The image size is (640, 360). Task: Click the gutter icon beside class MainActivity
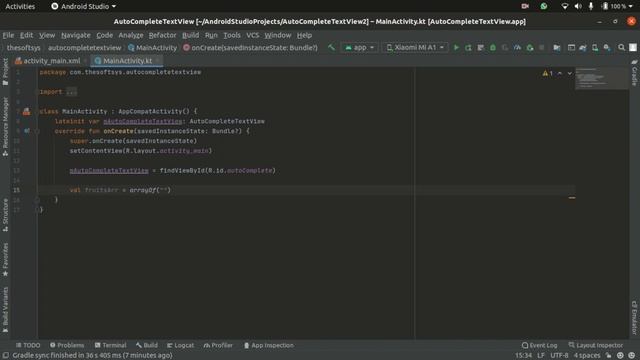tap(27, 111)
